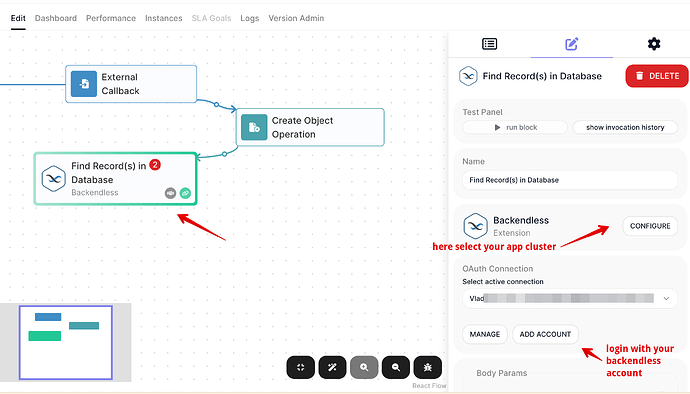Screen dimensions: 690x394
Task: Click the disabled zoom in button
Action: [364, 367]
